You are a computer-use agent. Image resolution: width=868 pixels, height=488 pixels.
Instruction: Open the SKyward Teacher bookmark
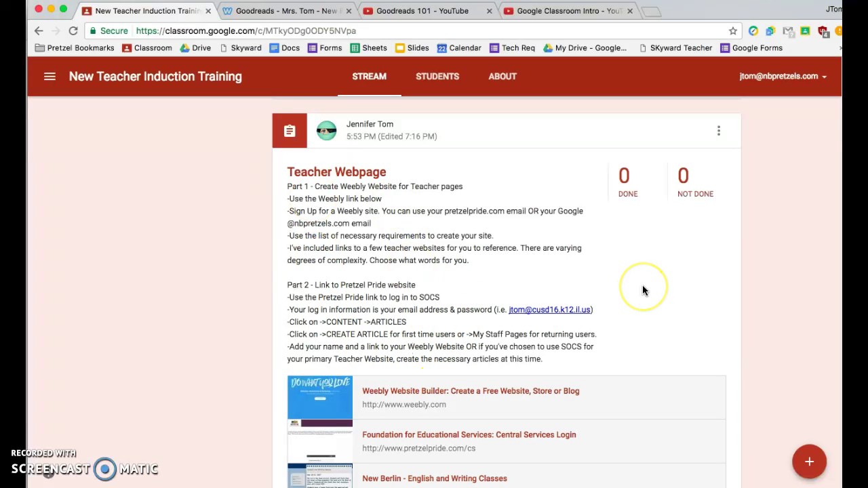[675, 48]
